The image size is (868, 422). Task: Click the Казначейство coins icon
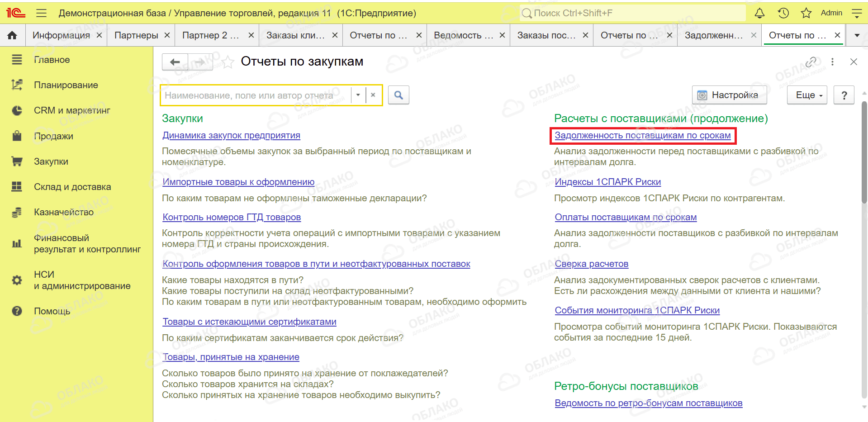17,212
